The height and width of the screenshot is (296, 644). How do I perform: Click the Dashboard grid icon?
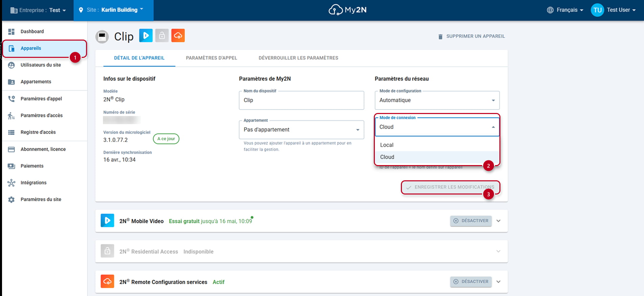[11, 31]
